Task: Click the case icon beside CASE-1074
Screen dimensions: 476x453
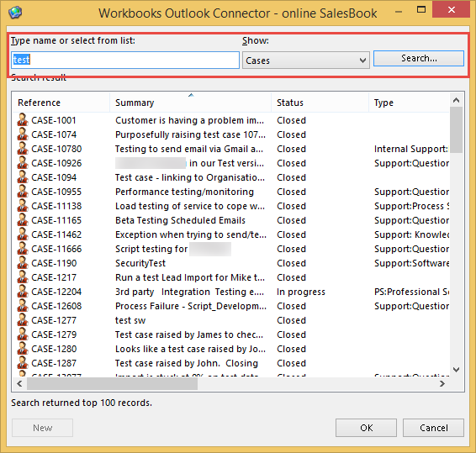Action: pos(23,134)
